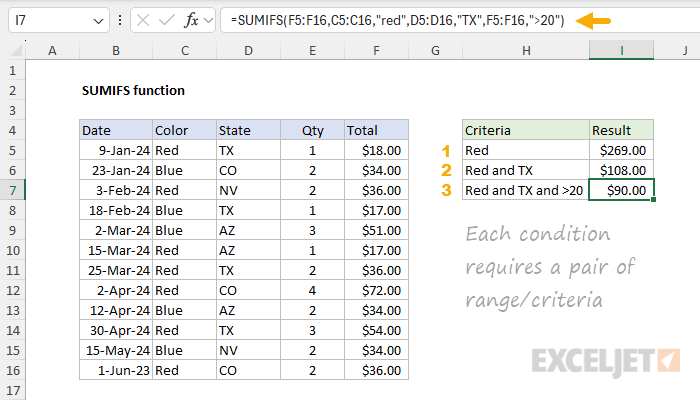Click the Select All corner triangle
This screenshot has height=400, width=700.
16,50
